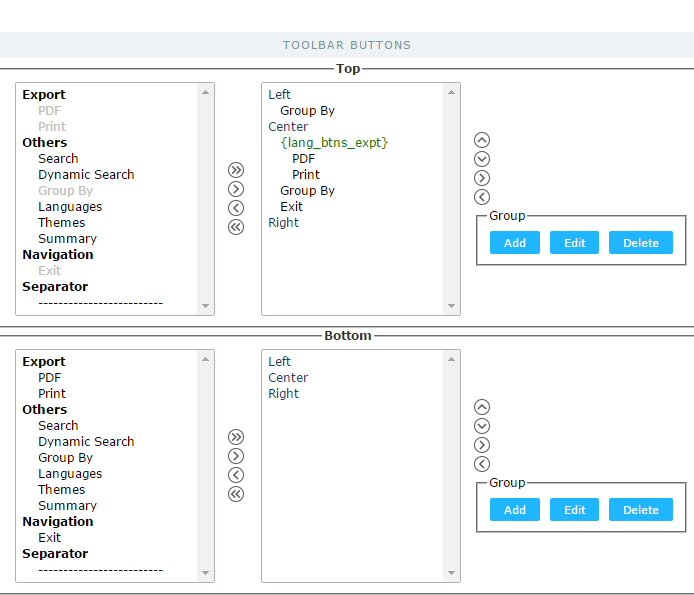Click the add single right arrow in Bottom section
Image resolution: width=694 pixels, height=595 pixels.
click(236, 456)
